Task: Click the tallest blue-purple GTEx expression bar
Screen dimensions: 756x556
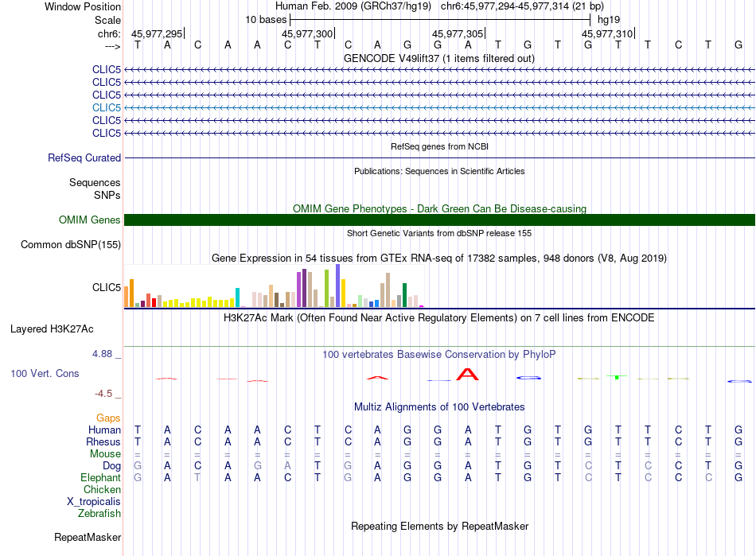Action: click(338, 286)
